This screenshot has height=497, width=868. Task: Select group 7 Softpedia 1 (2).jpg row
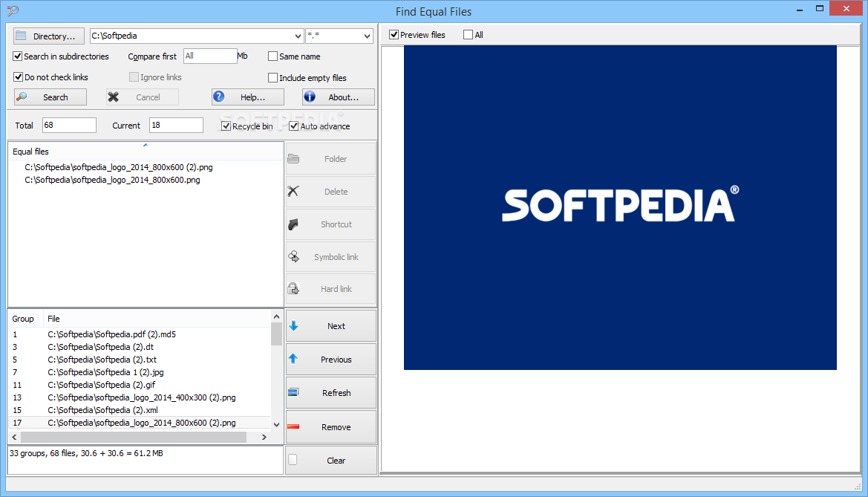[140, 372]
